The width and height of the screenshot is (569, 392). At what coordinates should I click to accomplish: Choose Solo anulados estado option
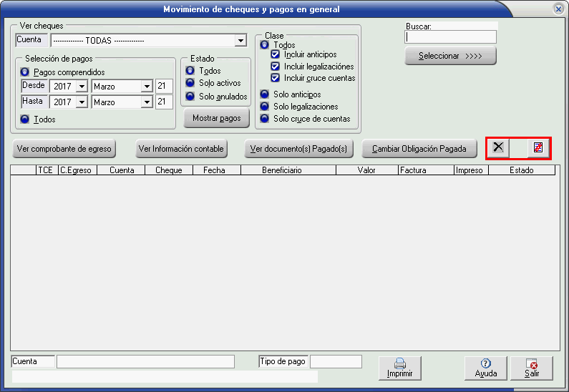(x=190, y=96)
